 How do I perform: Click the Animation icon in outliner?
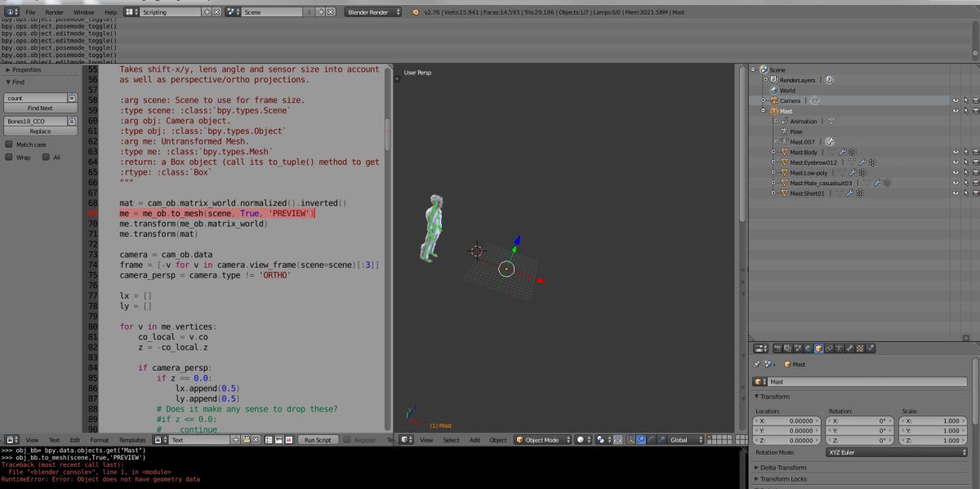(x=785, y=121)
